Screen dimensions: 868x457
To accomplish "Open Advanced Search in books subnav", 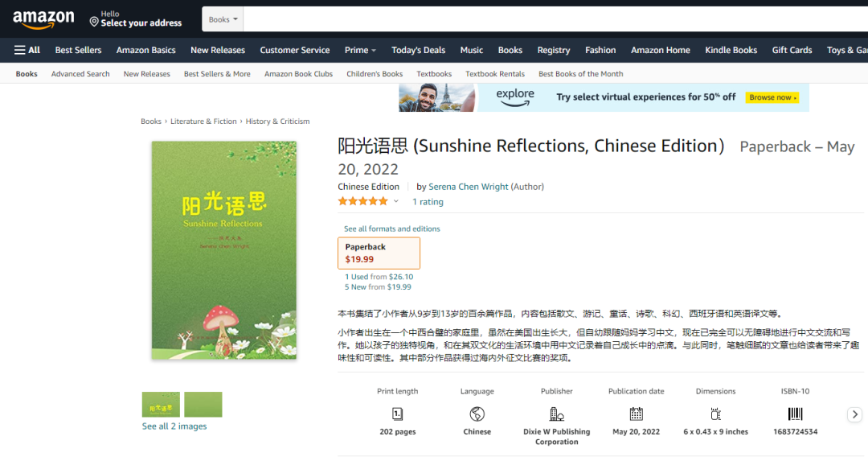I will pos(80,74).
